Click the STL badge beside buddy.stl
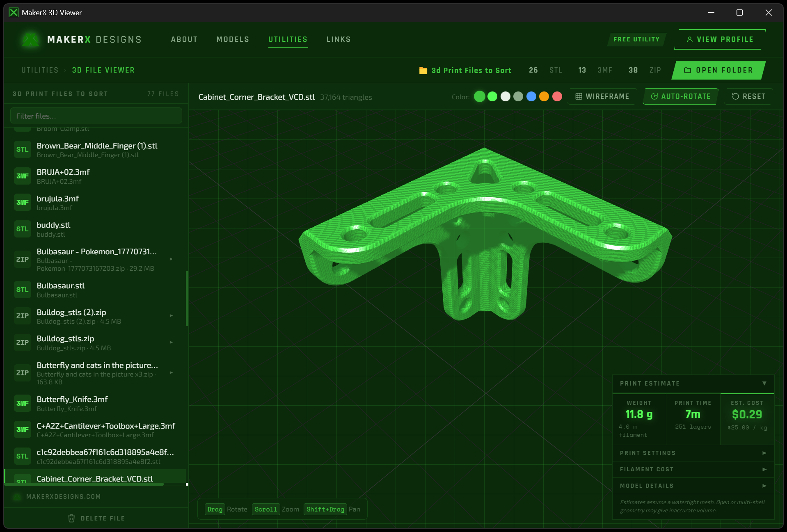 (23, 229)
